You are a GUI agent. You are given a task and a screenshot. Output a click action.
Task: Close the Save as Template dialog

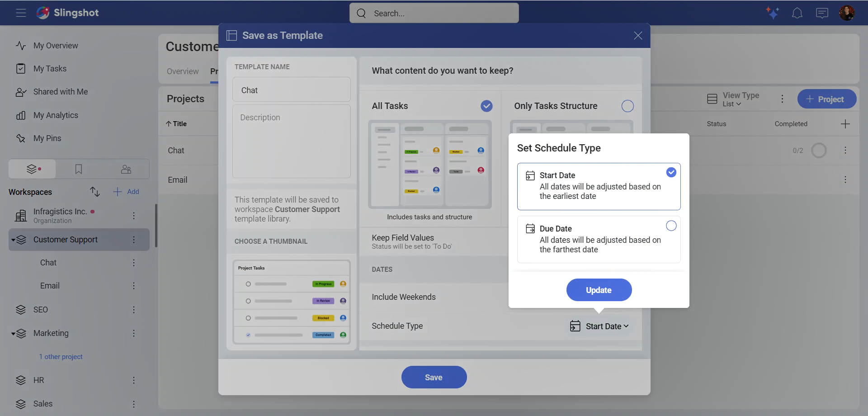click(638, 36)
